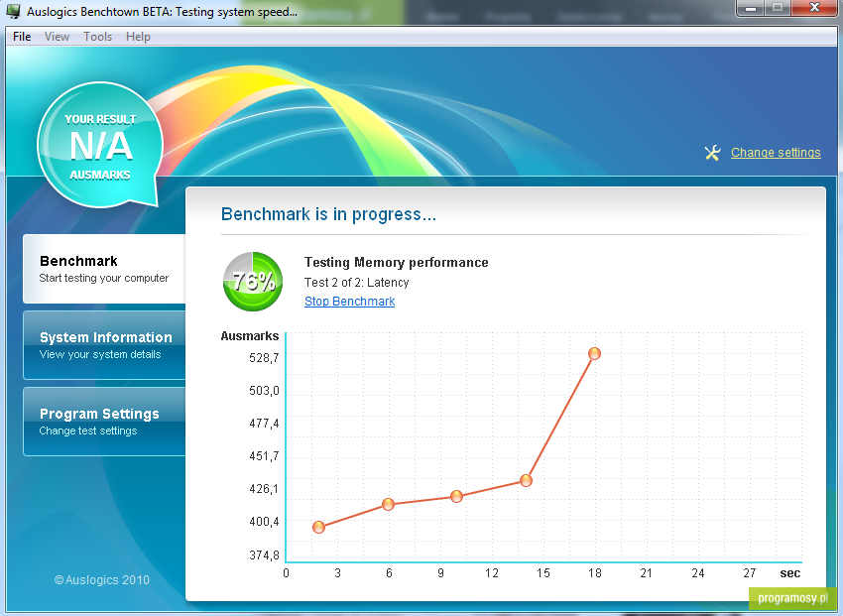
Task: Click the 374,8 axis value
Action: click(x=264, y=554)
